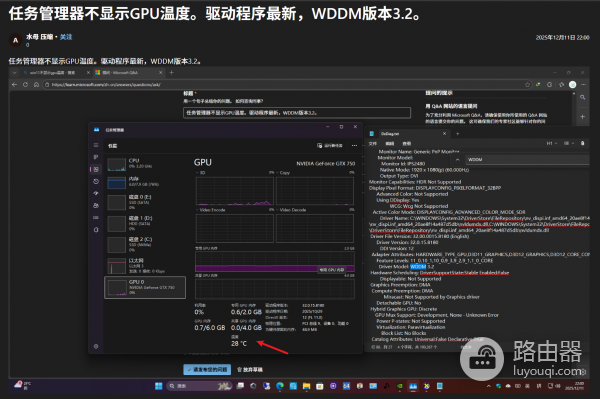
Task: Click NVIDIA GeForce GTX 750 GPU name
Action: coord(326,163)
